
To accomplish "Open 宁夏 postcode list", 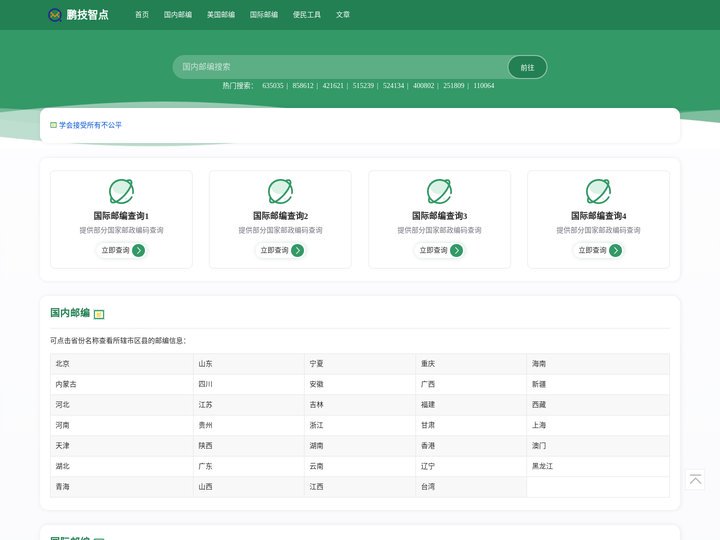I will pyautogui.click(x=316, y=364).
